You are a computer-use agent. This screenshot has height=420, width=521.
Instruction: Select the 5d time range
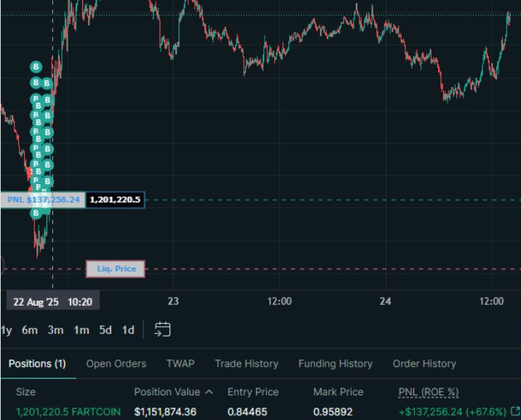[x=106, y=330]
